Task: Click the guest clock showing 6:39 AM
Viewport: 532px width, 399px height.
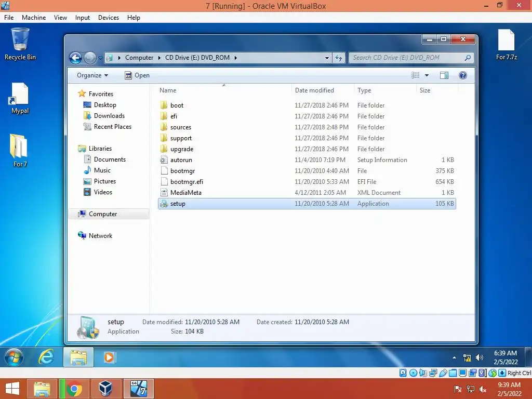Action: coord(506,357)
